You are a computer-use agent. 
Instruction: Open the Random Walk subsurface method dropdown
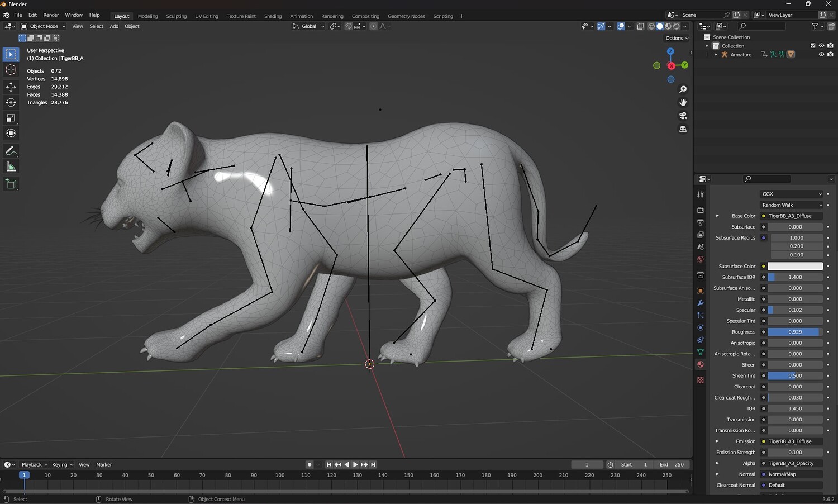pyautogui.click(x=792, y=205)
